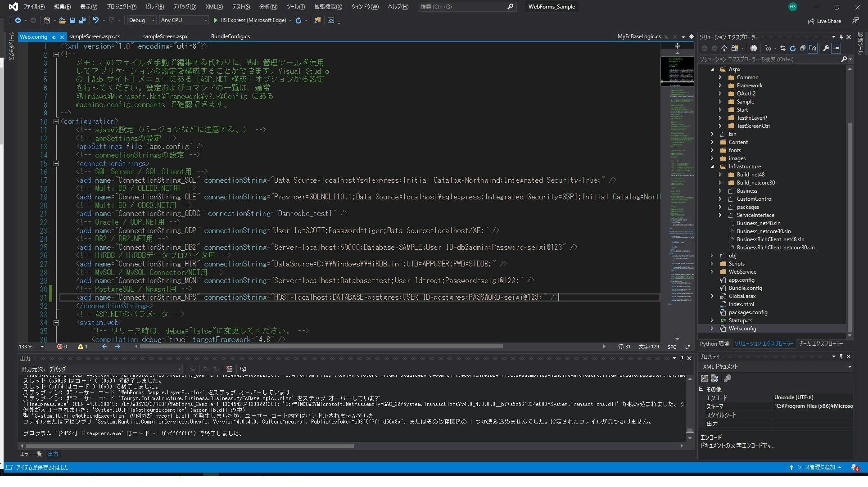868x487 pixels.
Task: Toggle Show All Files in Solution Explorer
Action: pyautogui.click(x=813, y=48)
